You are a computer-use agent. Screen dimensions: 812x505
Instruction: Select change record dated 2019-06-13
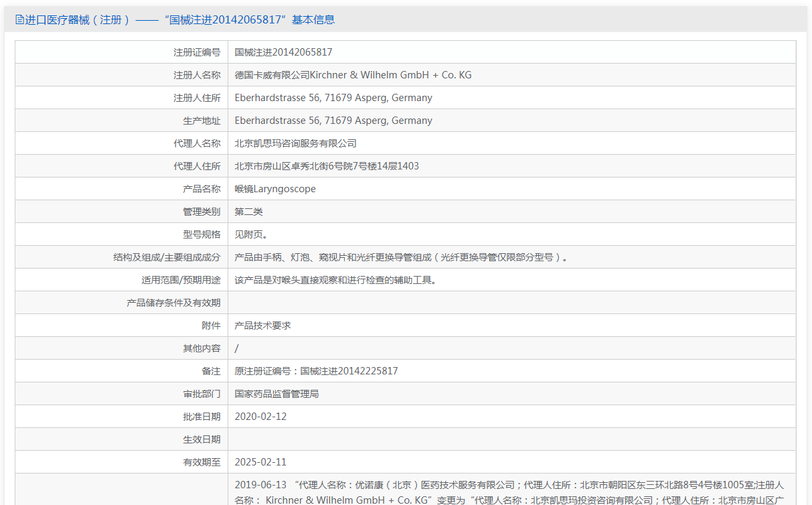(509, 492)
